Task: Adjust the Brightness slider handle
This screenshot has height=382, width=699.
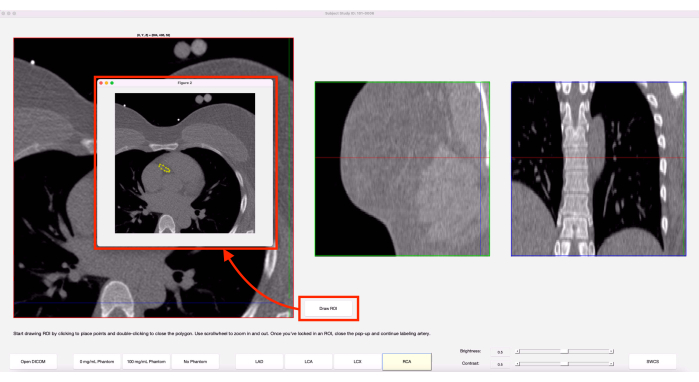Action: click(x=564, y=351)
